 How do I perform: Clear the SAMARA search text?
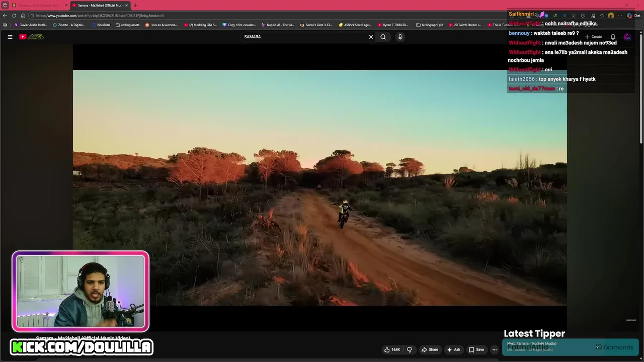click(x=371, y=37)
